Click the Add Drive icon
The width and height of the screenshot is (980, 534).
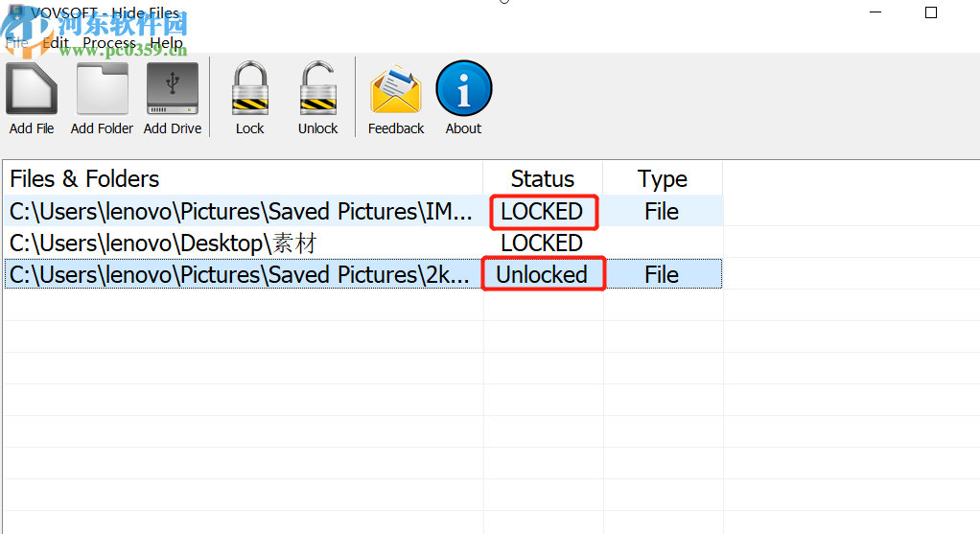pyautogui.click(x=173, y=91)
